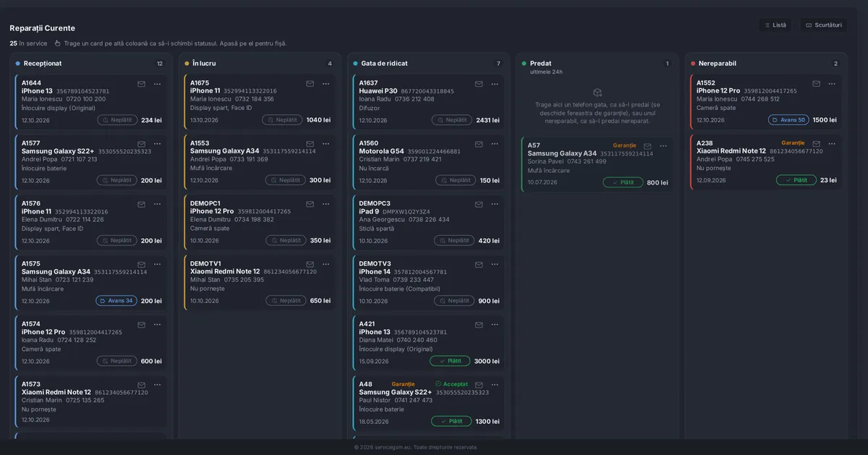Click the envelope icon on card A1553
Viewport: 868px width, 455px height.
(x=310, y=144)
